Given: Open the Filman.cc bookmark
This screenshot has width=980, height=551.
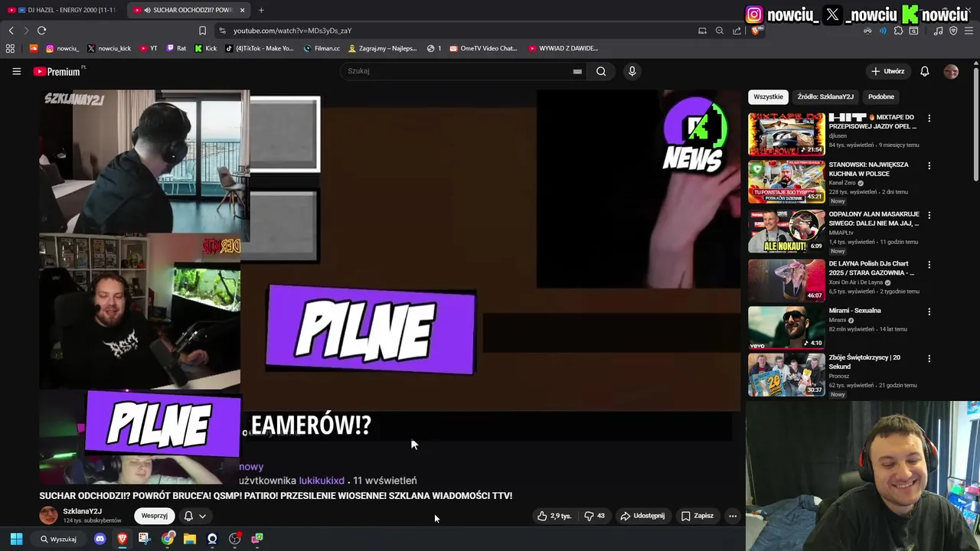Looking at the screenshot, I should (x=322, y=48).
